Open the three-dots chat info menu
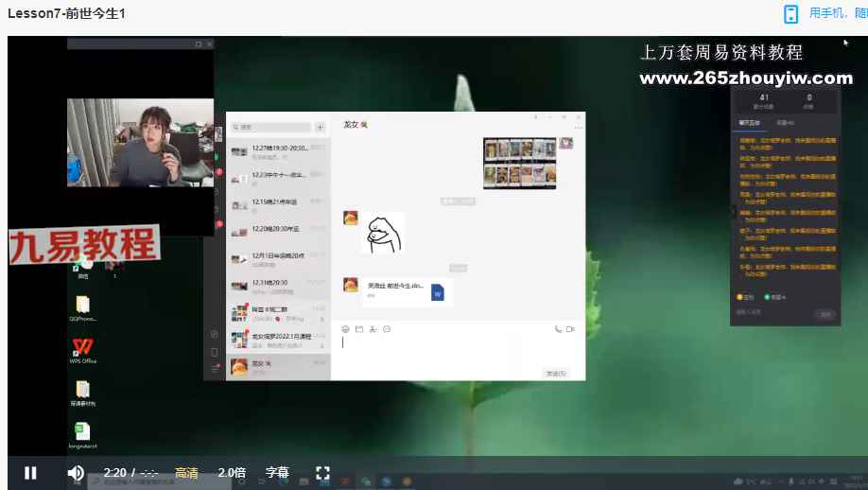868x490 pixels. click(579, 128)
